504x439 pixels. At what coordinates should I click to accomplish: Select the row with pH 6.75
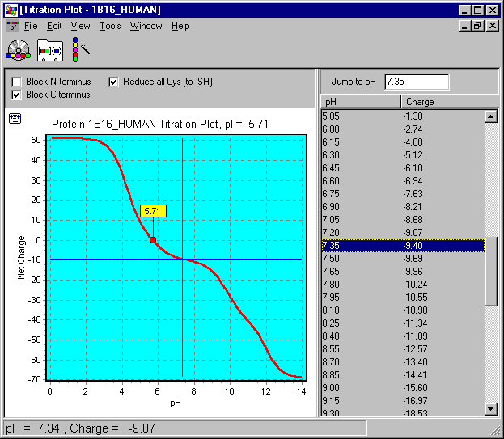403,194
